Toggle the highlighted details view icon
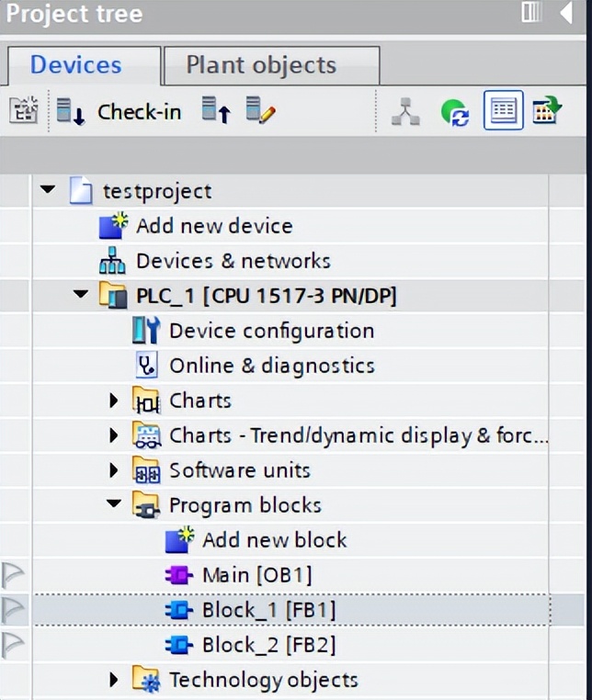 503,112
